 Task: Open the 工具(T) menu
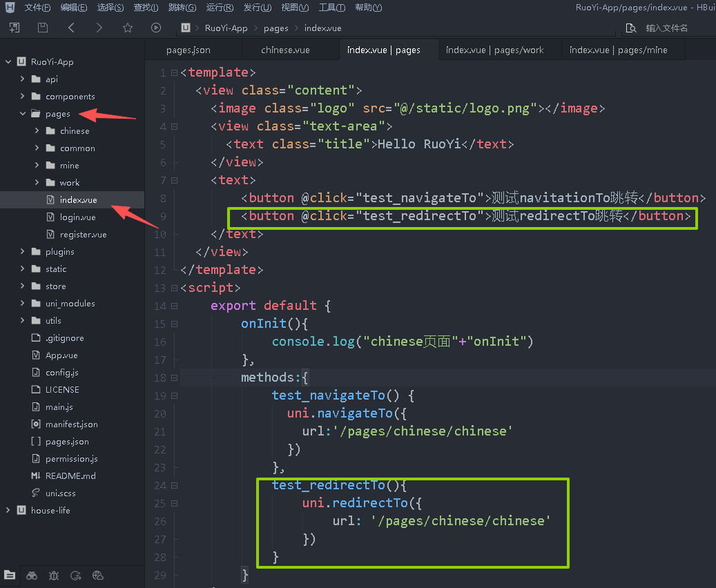pos(332,8)
